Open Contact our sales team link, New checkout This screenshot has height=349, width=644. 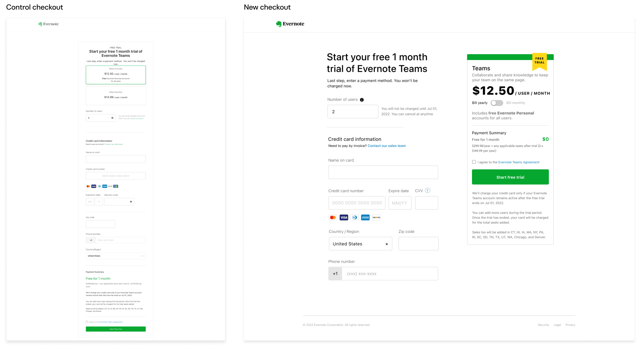(387, 146)
